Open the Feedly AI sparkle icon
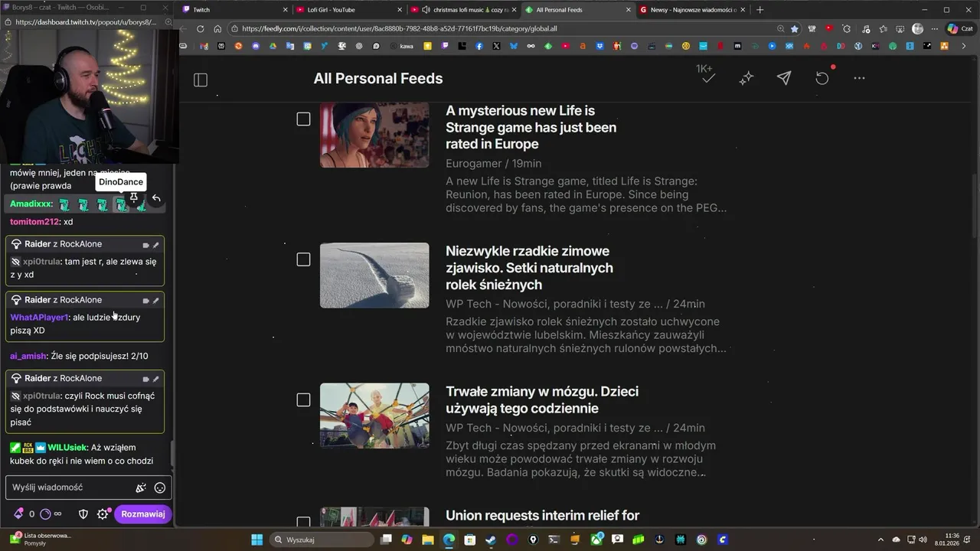The width and height of the screenshot is (980, 551). 746,78
